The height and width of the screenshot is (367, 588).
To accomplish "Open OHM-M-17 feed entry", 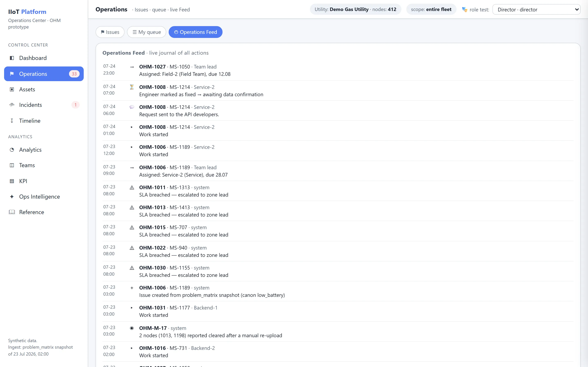I will tap(153, 328).
